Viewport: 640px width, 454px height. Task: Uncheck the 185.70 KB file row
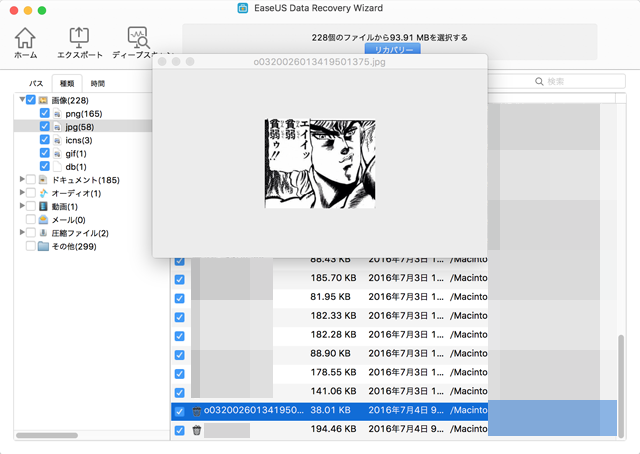pyautogui.click(x=180, y=279)
